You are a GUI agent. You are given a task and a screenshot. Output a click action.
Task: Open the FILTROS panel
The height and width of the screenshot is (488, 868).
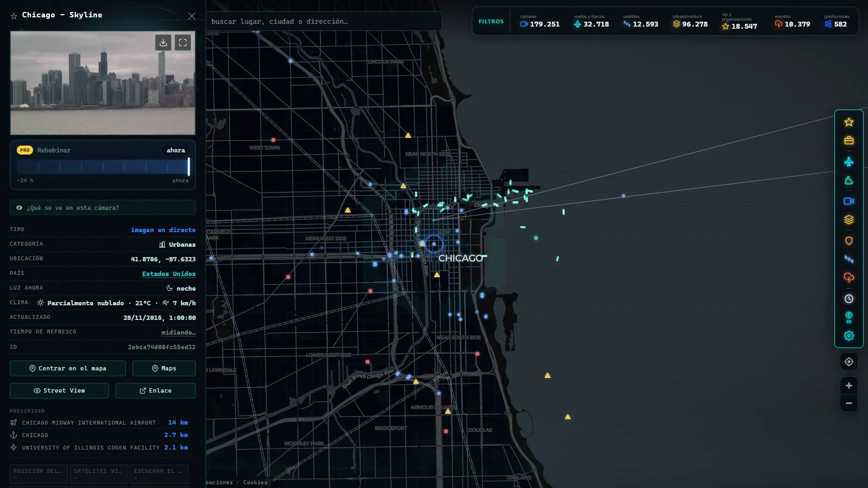(x=491, y=22)
